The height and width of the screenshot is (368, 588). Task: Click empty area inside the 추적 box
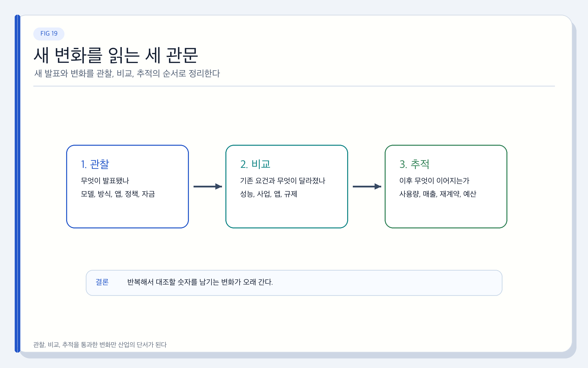(446, 213)
